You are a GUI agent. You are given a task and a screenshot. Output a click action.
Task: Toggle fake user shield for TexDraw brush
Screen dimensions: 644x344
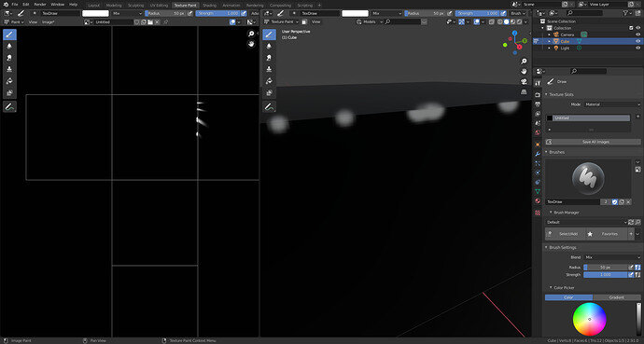pyautogui.click(x=615, y=201)
